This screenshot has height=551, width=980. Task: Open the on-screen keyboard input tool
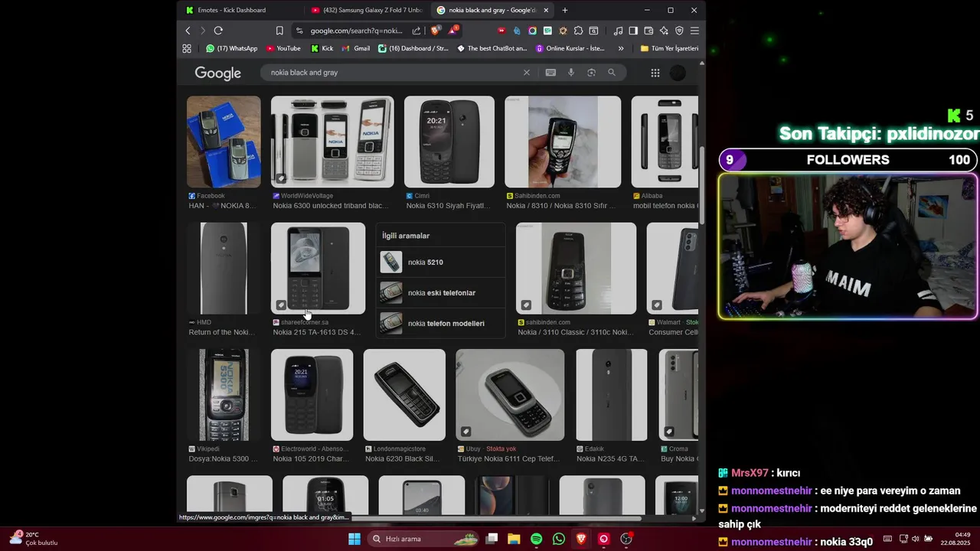pos(550,73)
